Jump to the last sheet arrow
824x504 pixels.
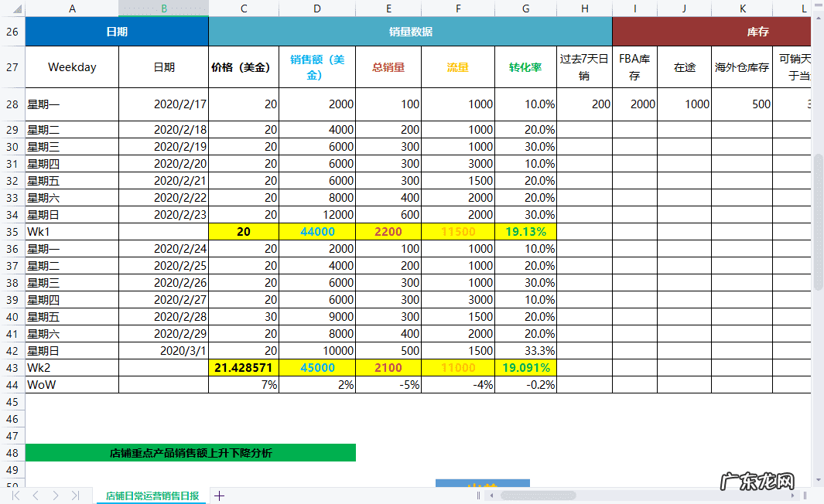pos(75,495)
